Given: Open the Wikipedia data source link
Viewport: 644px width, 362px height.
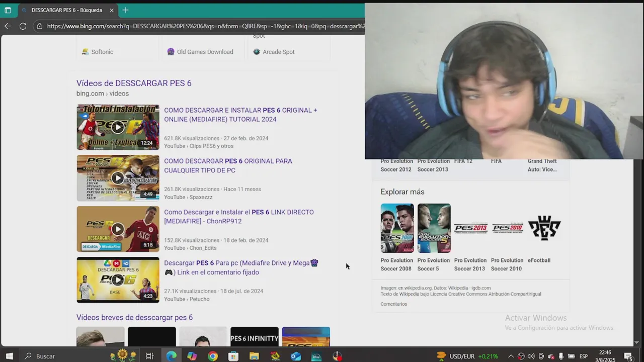Looking at the screenshot, I should (x=458, y=288).
